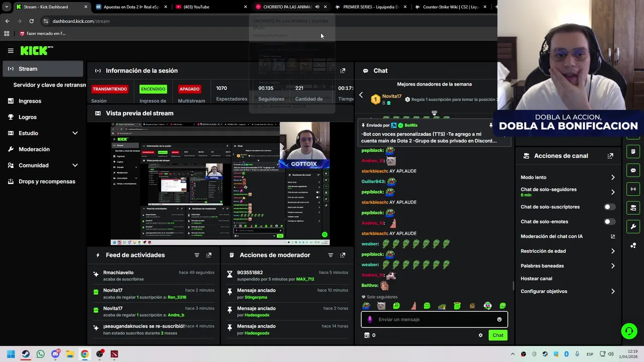Open the browser tab list dropdown

point(7,7)
